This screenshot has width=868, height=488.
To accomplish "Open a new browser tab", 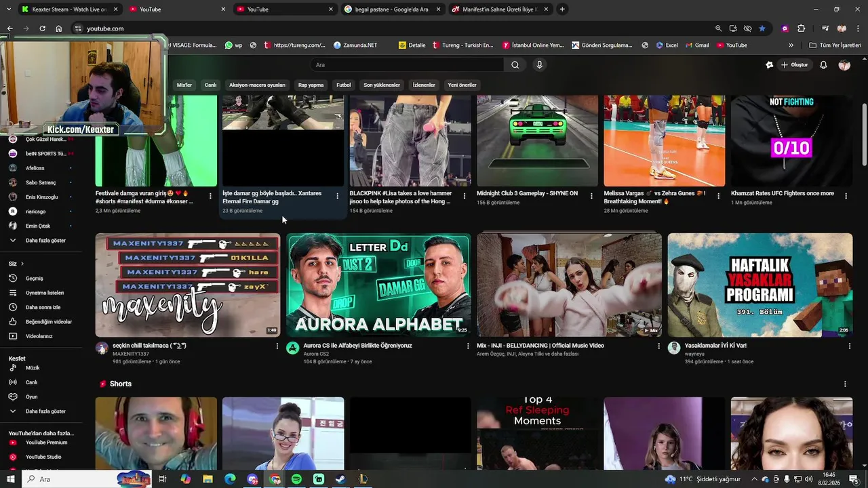I will coord(562,9).
